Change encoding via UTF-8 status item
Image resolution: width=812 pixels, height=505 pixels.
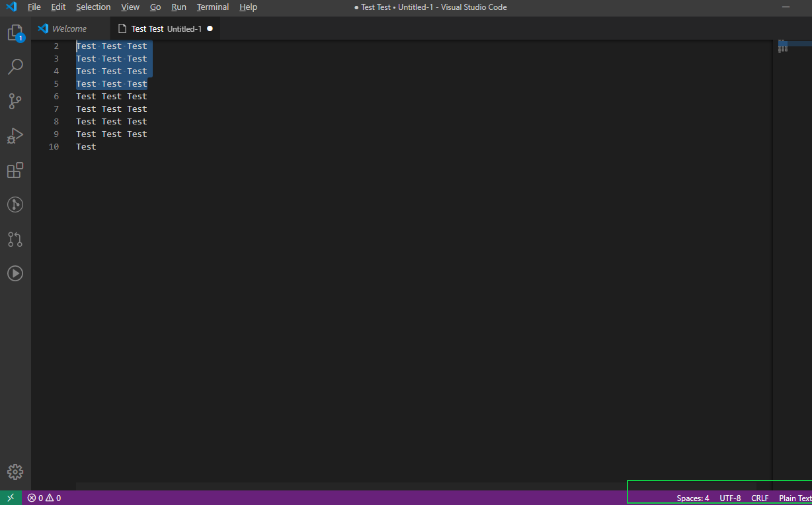click(x=730, y=498)
